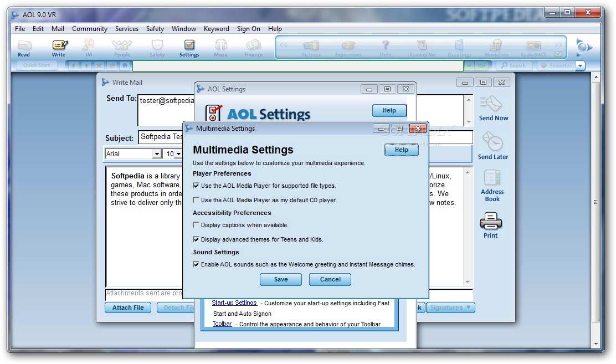This screenshot has width=616, height=364.
Task: Open the Moviefone popcorn icon
Action: [496, 49]
